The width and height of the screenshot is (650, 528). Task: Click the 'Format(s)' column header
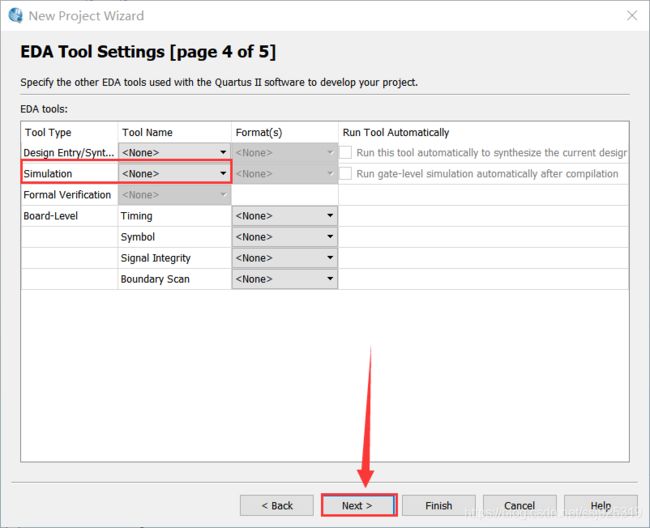tap(285, 132)
